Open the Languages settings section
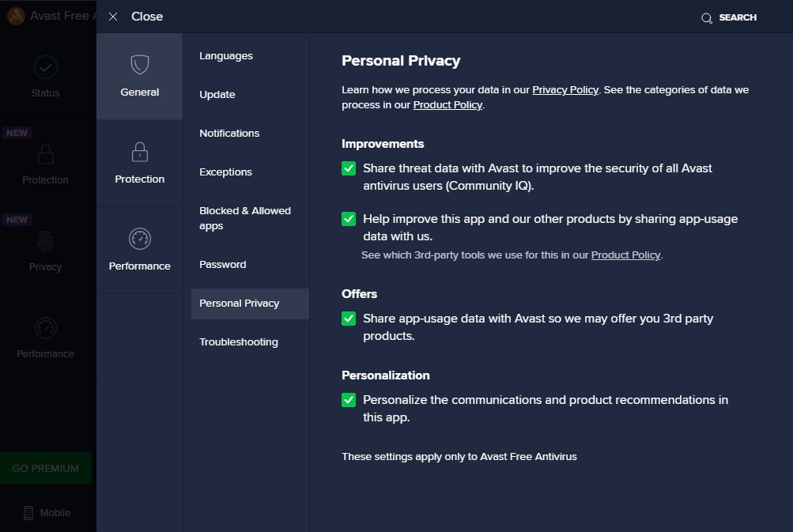Viewport: 793px width, 532px height. coord(226,56)
